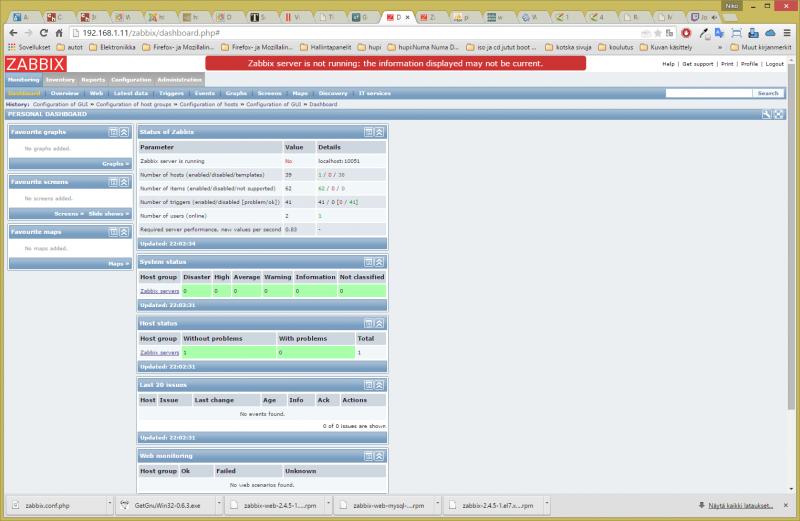Open Hallintapaneelit bookmark folder

tap(326, 47)
